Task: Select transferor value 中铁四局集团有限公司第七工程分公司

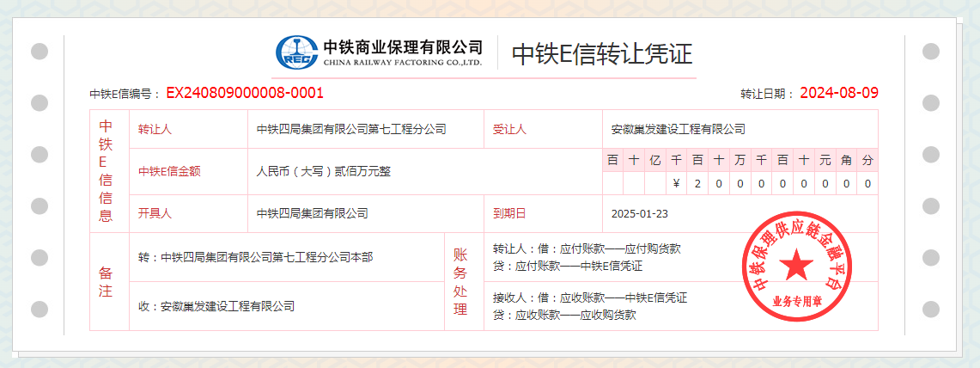Action: (x=351, y=130)
